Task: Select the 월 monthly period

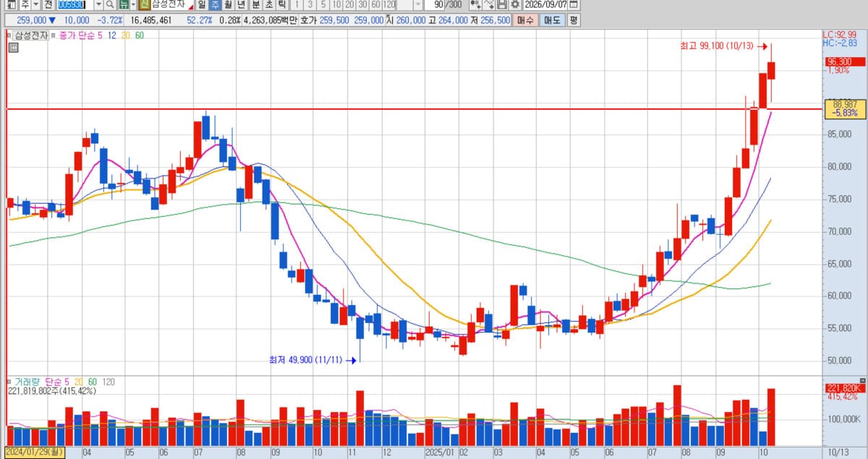Action: coord(227,5)
